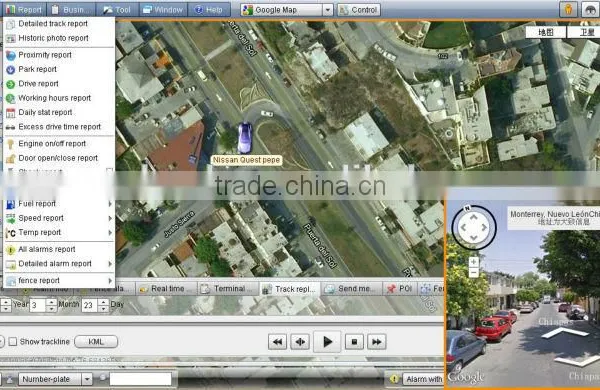Expand the Speed report submenu arrow
Screen dimensions: 600x390
coord(110,218)
